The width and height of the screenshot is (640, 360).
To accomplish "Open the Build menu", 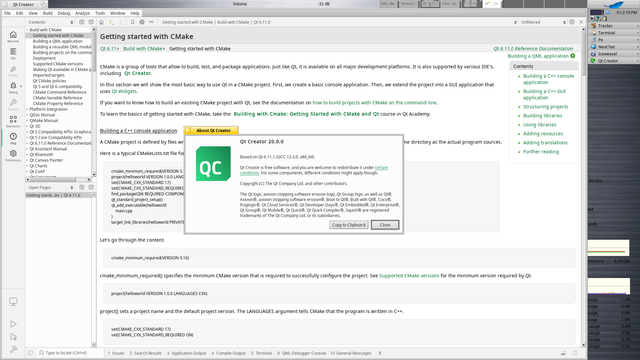I will (48, 13).
